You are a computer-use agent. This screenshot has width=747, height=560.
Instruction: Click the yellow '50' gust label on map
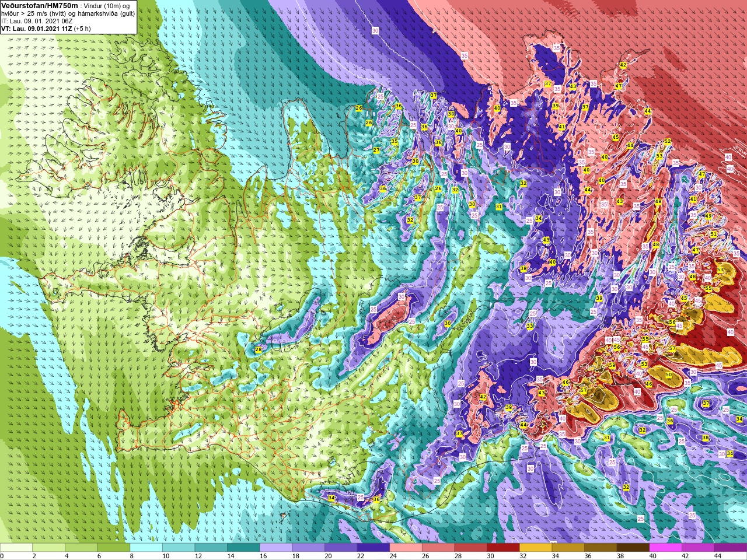668,374
